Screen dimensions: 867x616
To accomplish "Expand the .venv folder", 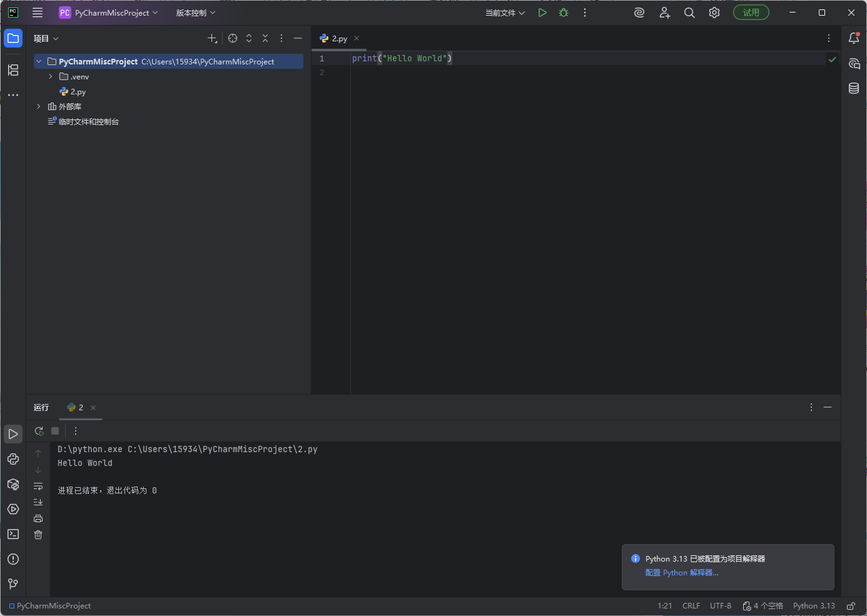I will click(50, 76).
